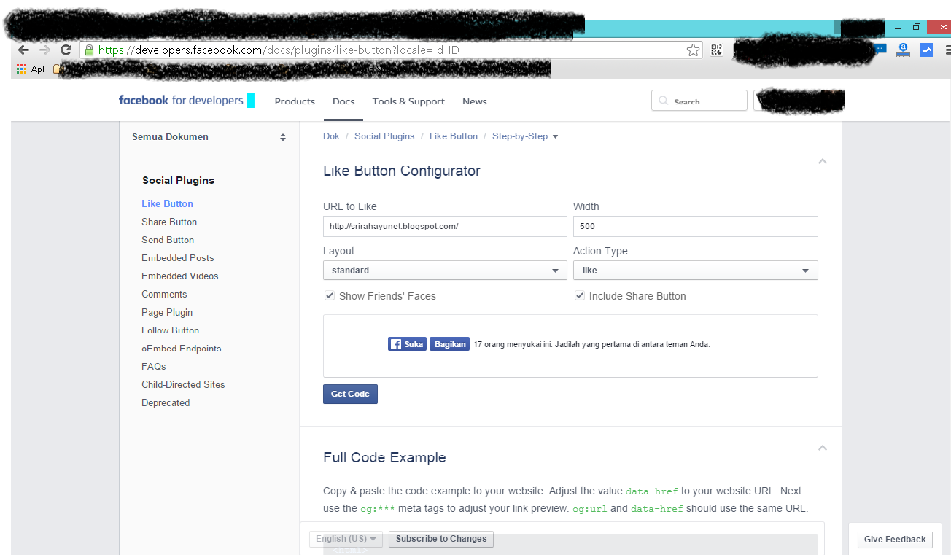Viewport: 951px width, 560px height.
Task: Click the facebook for developers logo
Action: (x=182, y=100)
